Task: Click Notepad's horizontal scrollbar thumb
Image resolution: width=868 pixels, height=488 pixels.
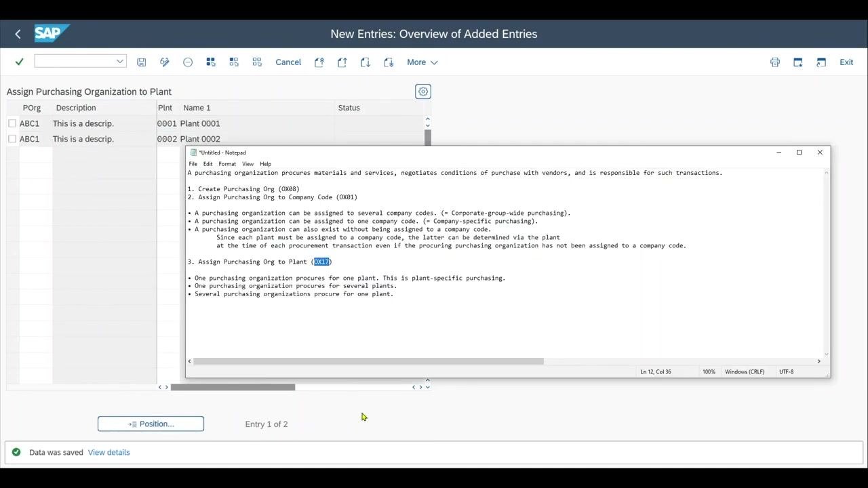Action: click(368, 361)
